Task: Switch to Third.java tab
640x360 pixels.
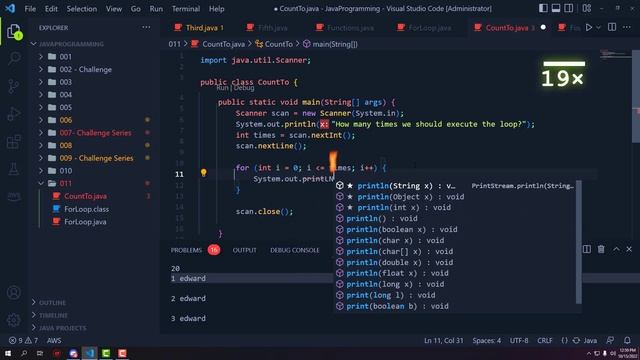Action: pyautogui.click(x=198, y=27)
